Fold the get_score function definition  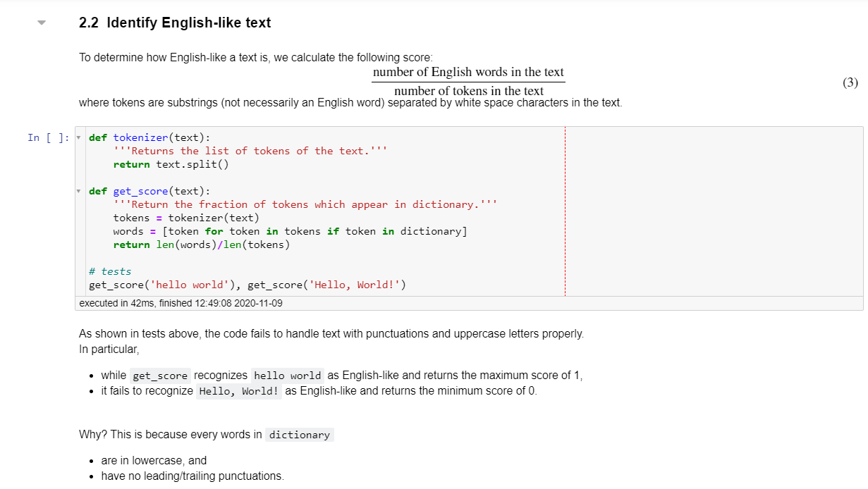(x=78, y=191)
